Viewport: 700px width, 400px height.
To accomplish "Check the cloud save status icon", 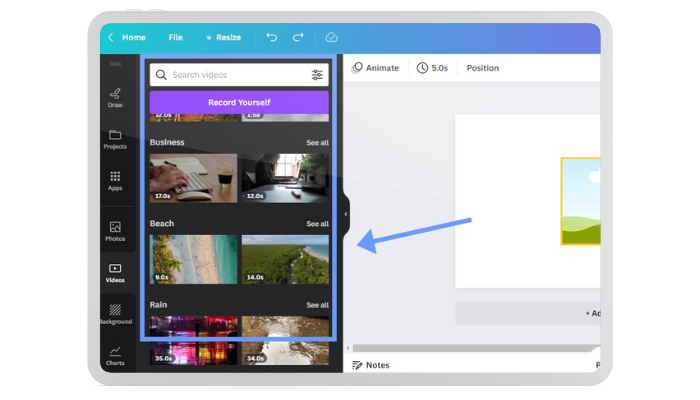I will point(331,37).
